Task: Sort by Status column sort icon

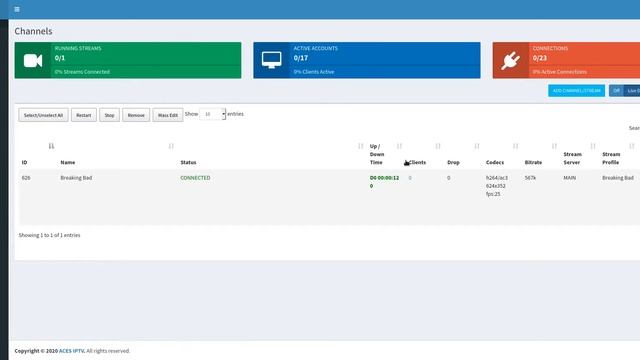Action: point(360,146)
